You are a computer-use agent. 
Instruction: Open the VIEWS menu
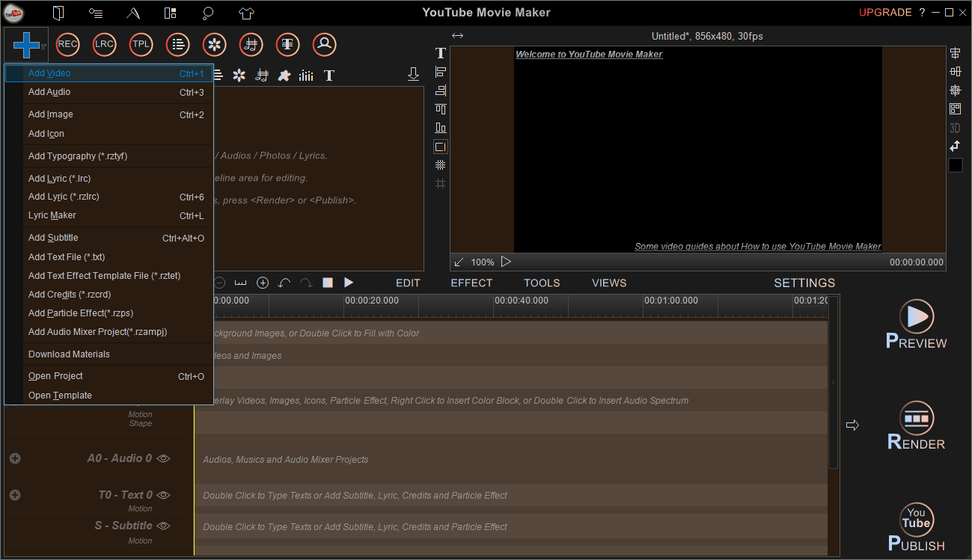point(609,283)
